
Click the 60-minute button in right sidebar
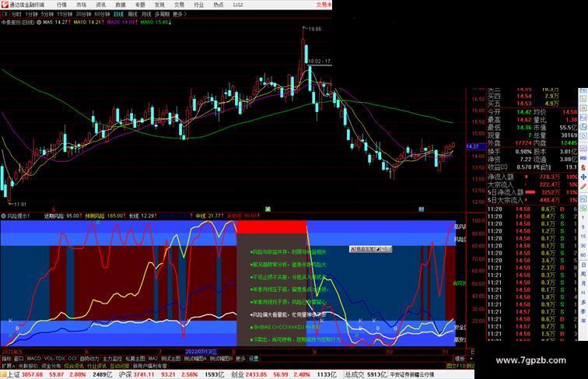(x=583, y=255)
